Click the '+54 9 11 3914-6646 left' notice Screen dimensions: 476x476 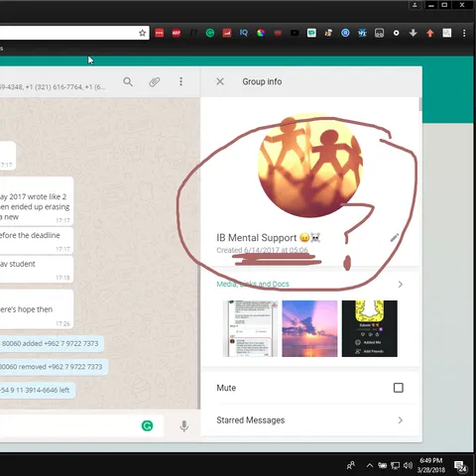tap(37, 390)
